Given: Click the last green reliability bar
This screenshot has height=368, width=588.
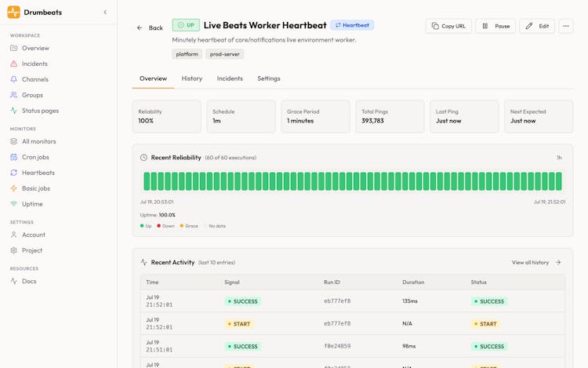Looking at the screenshot, I should (x=559, y=181).
